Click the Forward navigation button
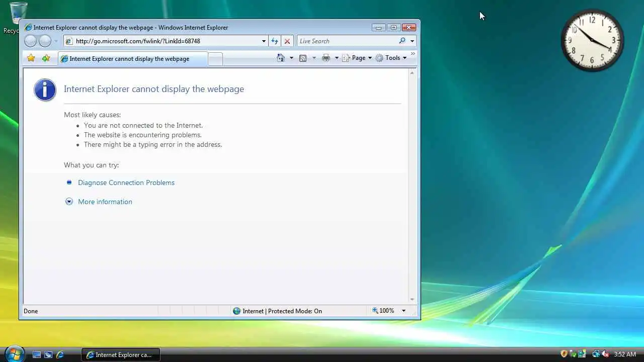This screenshot has height=362, width=644. 45,41
